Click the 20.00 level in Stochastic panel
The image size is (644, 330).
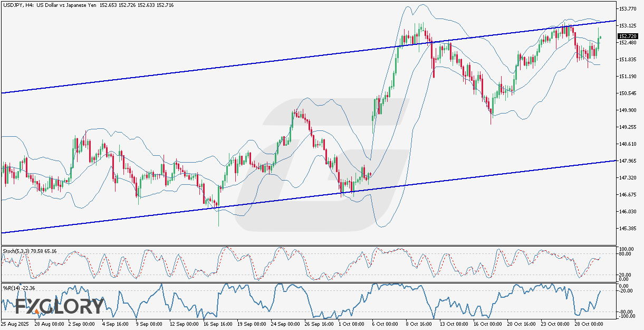(627, 275)
